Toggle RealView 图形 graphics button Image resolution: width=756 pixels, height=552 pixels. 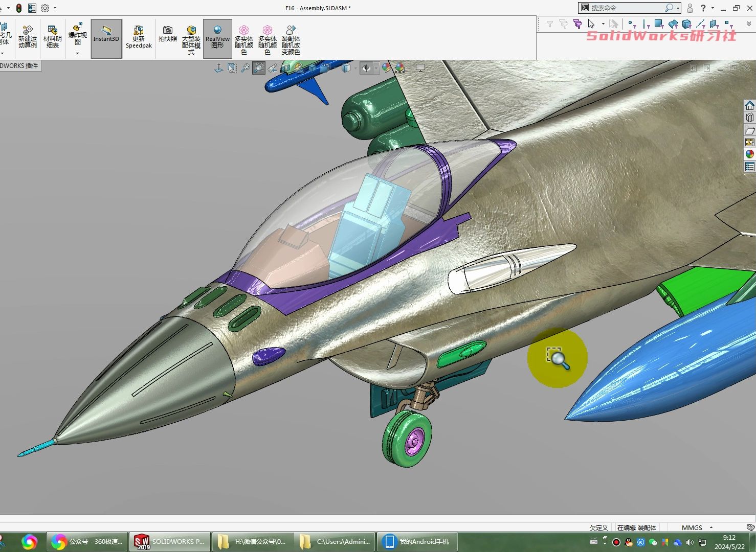coord(217,38)
